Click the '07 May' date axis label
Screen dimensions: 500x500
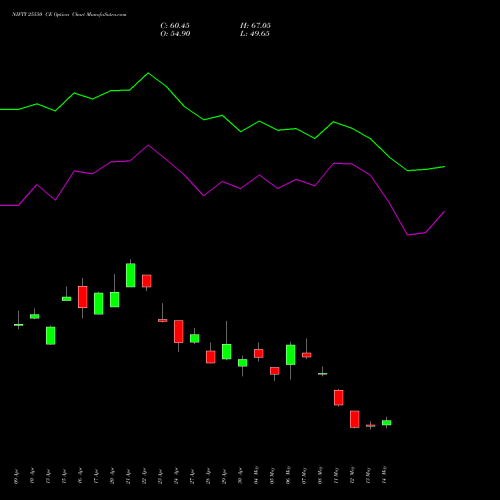pyautogui.click(x=304, y=475)
